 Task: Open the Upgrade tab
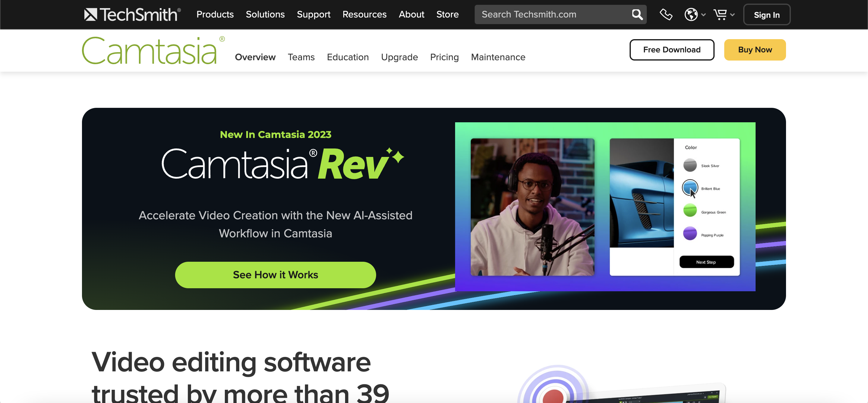pos(399,57)
